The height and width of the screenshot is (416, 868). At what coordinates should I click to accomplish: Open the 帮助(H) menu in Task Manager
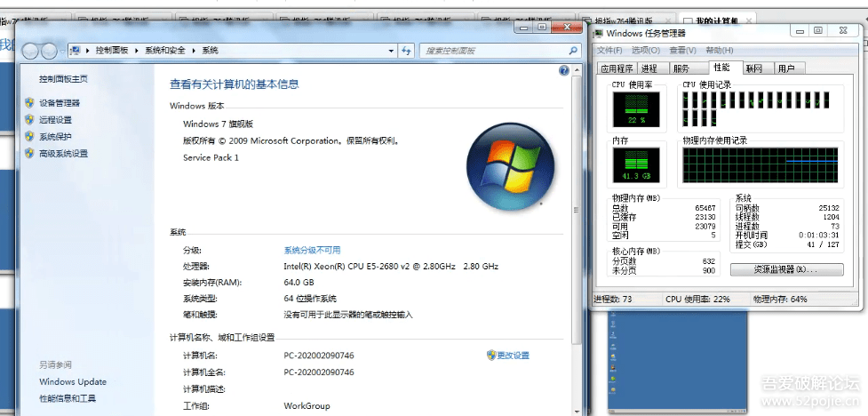pyautogui.click(x=720, y=51)
